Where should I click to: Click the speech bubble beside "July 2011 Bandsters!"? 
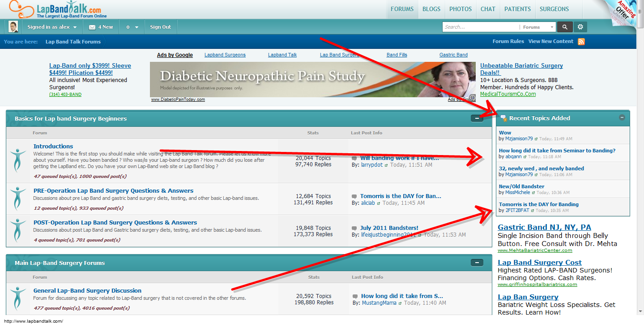(354, 228)
